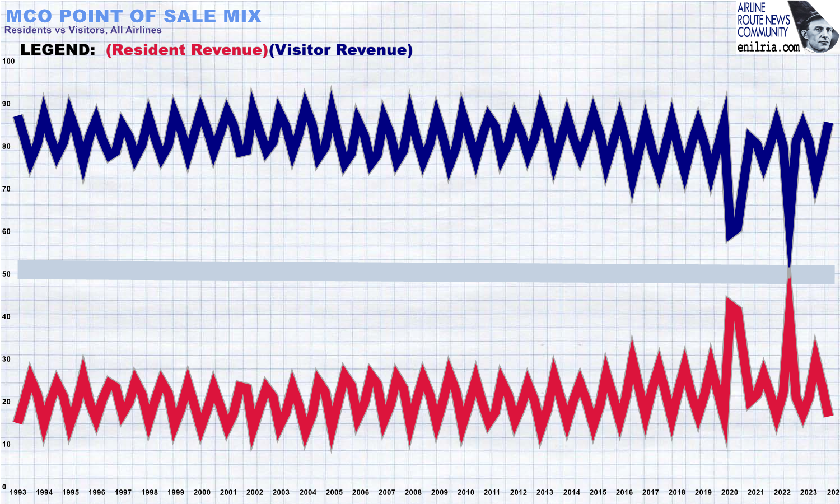Select the 2010 year label on the axis
The height and width of the screenshot is (504, 840).
tap(466, 492)
